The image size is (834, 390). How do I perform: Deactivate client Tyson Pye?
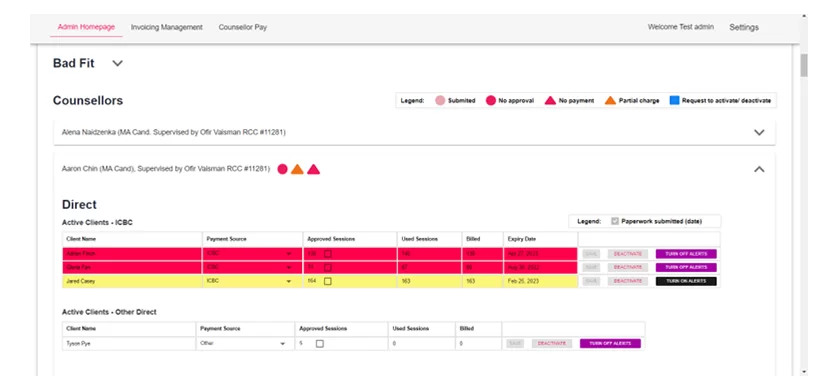pyautogui.click(x=552, y=344)
